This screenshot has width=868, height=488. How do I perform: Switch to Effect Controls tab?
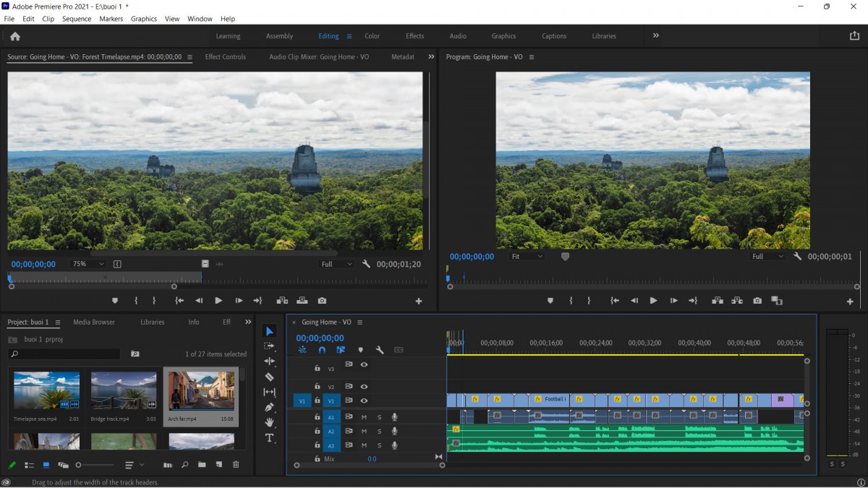[226, 57]
